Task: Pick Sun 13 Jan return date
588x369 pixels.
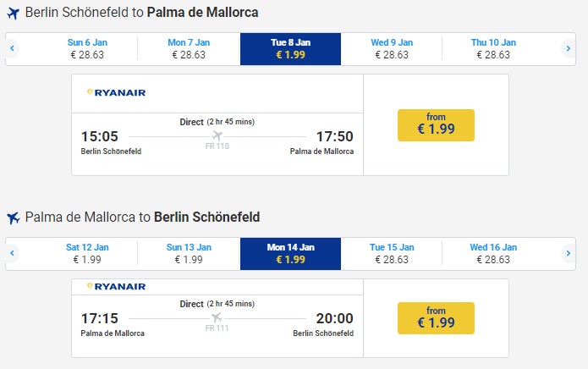Action: [189, 253]
